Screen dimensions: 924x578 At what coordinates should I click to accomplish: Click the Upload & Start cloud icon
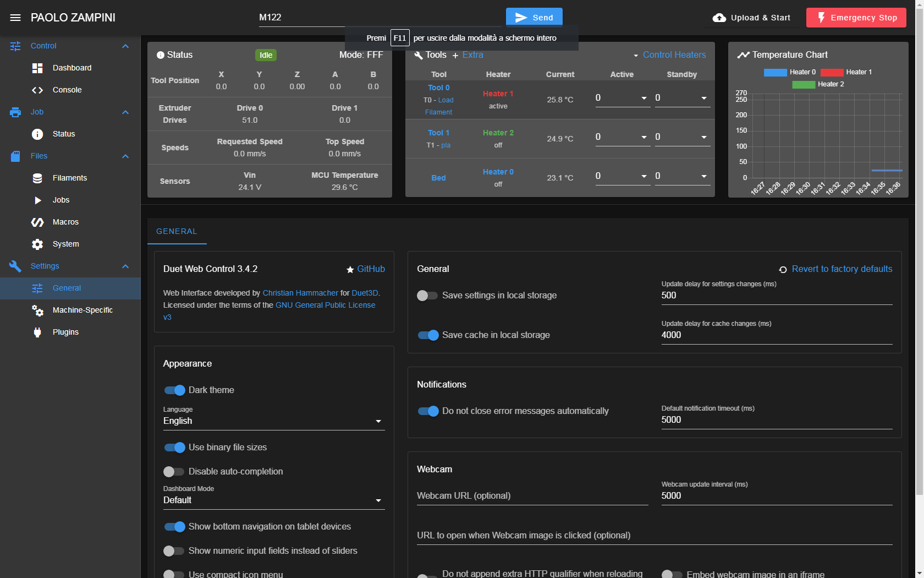719,18
